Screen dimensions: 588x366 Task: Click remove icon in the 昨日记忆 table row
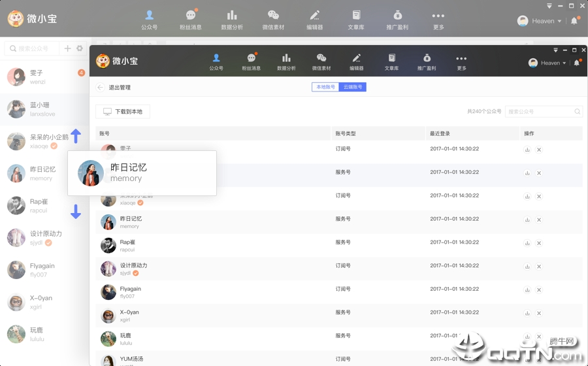(539, 220)
